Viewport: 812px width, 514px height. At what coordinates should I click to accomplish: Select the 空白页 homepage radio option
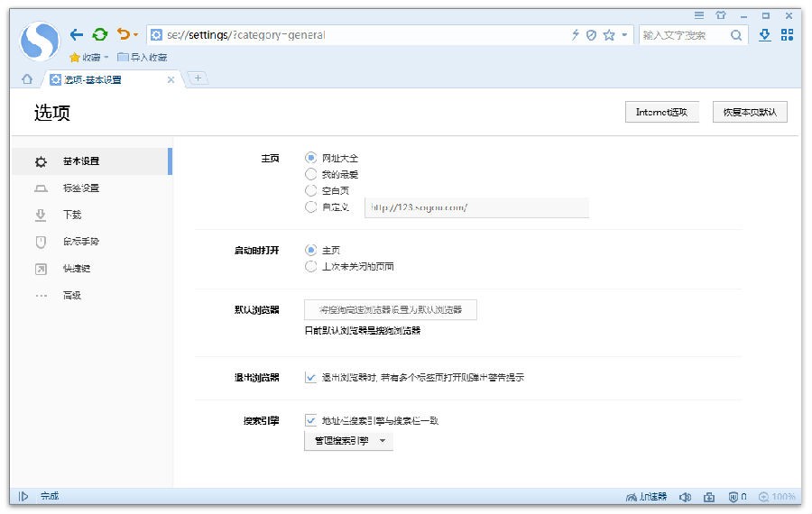pos(311,190)
